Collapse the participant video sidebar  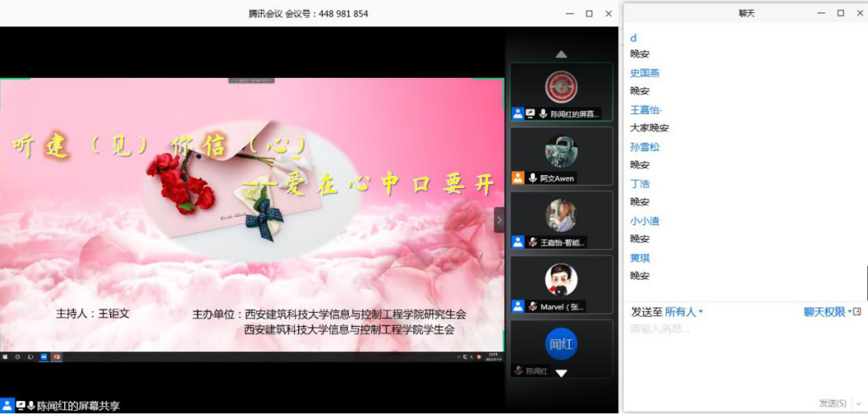499,219
